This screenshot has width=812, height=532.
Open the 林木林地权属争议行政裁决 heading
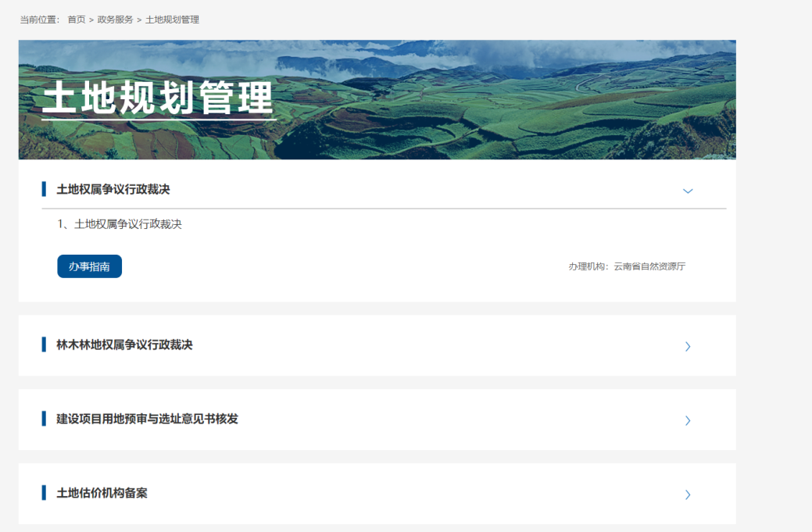tap(124, 345)
